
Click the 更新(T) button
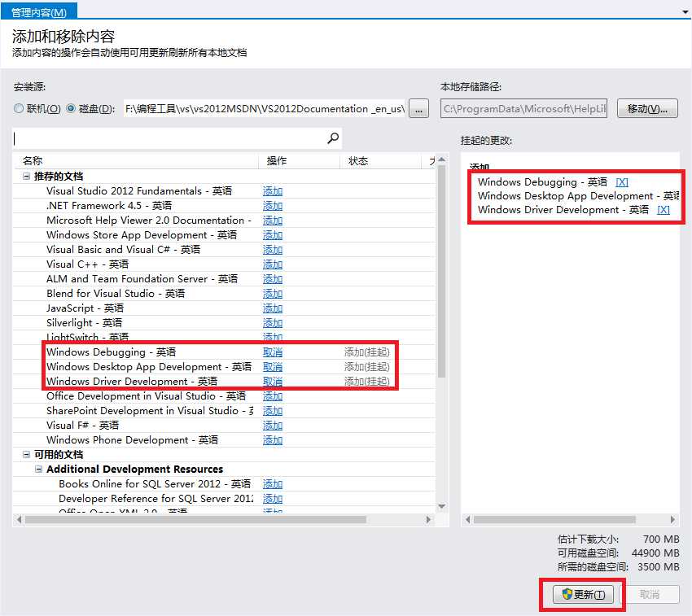pos(584,594)
